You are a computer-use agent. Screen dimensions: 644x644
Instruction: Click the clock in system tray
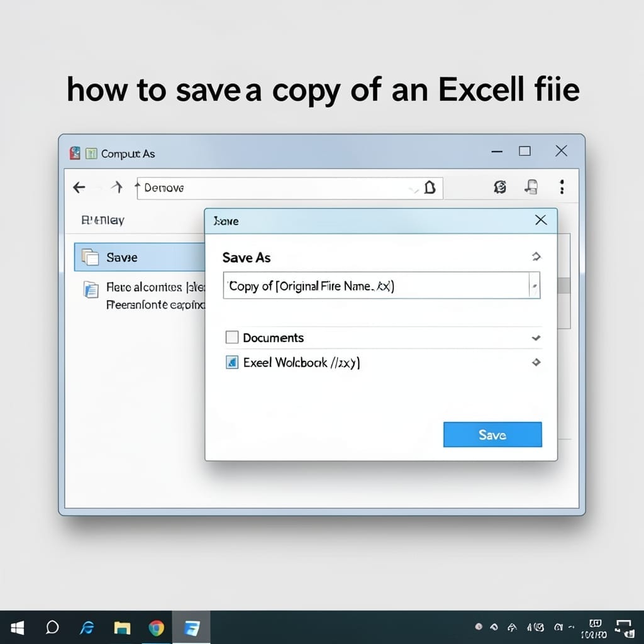[x=594, y=630]
